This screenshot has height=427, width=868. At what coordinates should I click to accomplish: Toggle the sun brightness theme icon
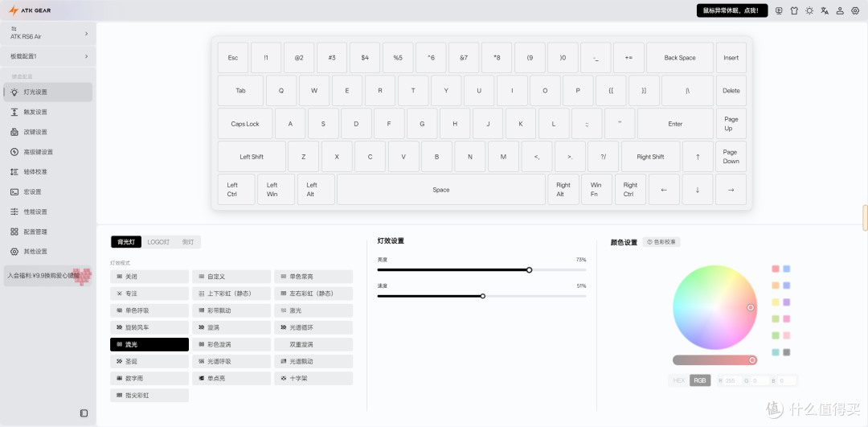coord(809,10)
